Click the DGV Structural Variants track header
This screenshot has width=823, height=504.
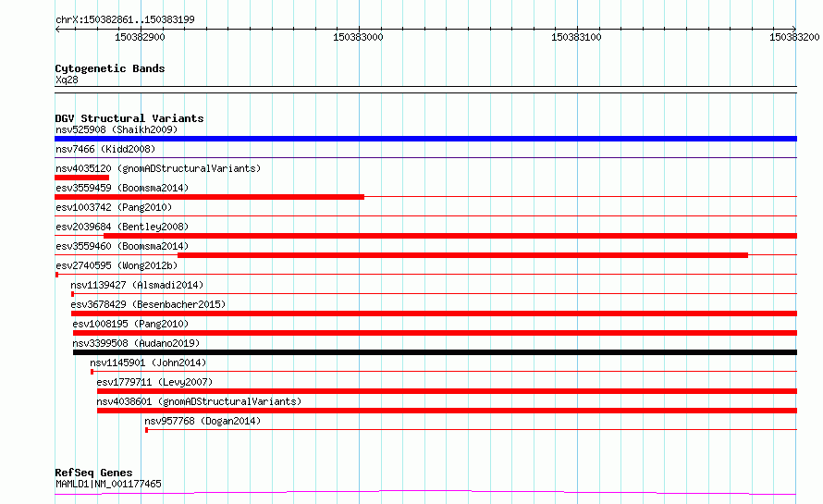point(129,118)
